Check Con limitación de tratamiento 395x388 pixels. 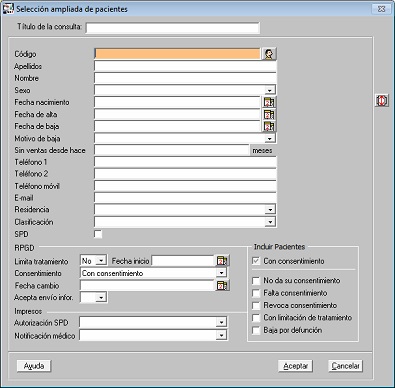click(256, 318)
